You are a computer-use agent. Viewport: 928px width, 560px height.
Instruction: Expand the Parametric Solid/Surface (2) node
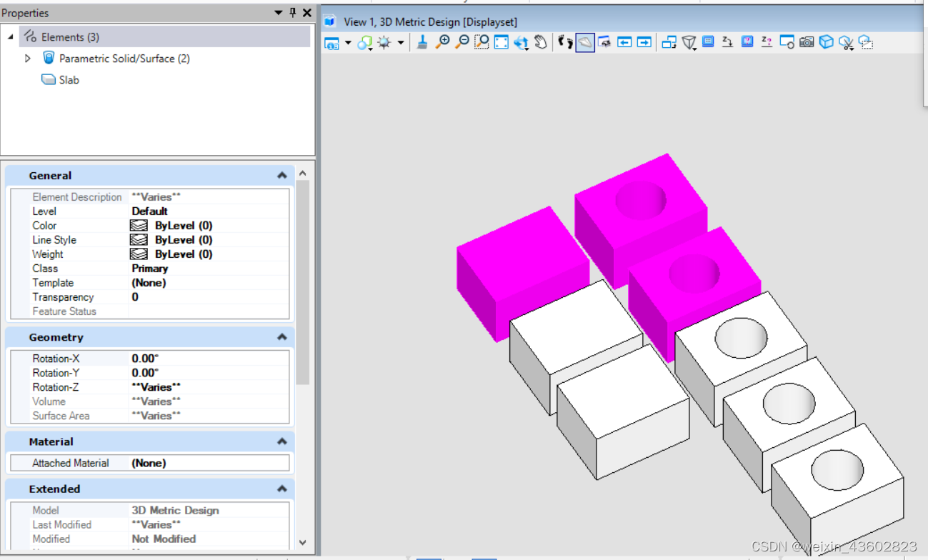pos(28,59)
